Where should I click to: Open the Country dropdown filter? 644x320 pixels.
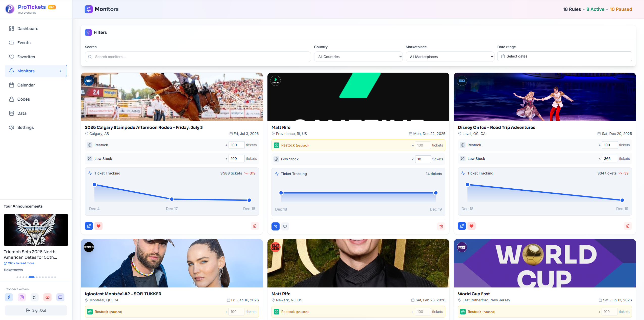coord(358,56)
